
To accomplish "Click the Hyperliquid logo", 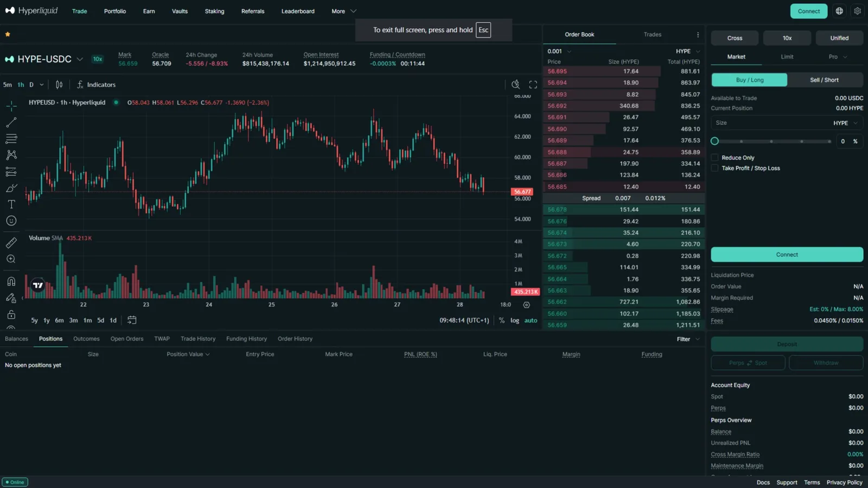I will tap(31, 11).
